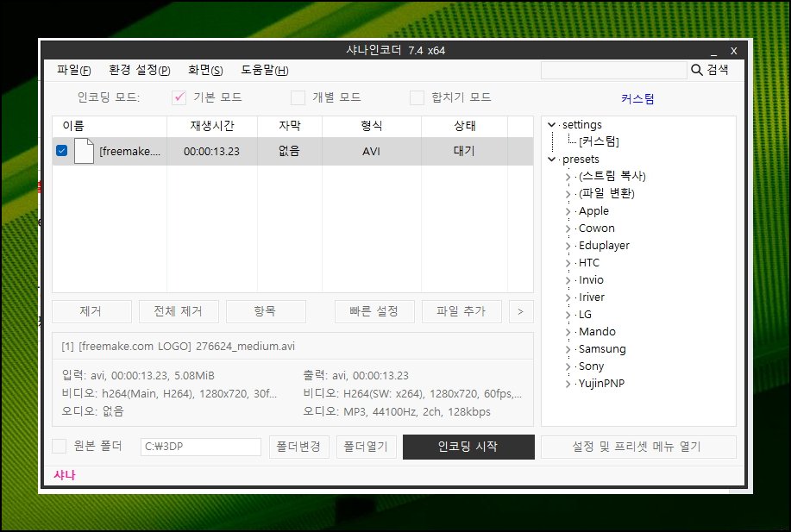Click the 형식 column header
Image resolution: width=791 pixels, height=532 pixels.
[371, 126]
